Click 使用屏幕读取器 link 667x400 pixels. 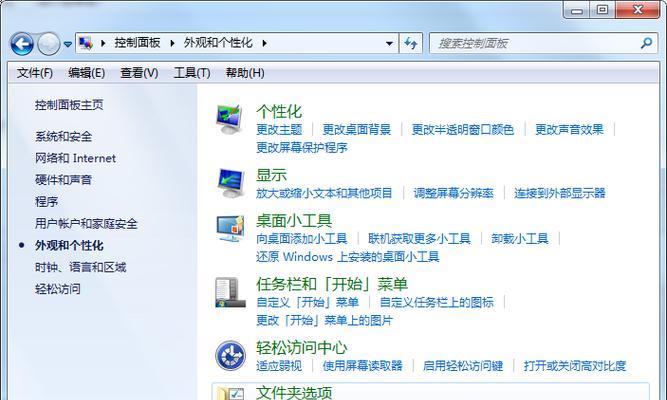pyautogui.click(x=362, y=366)
